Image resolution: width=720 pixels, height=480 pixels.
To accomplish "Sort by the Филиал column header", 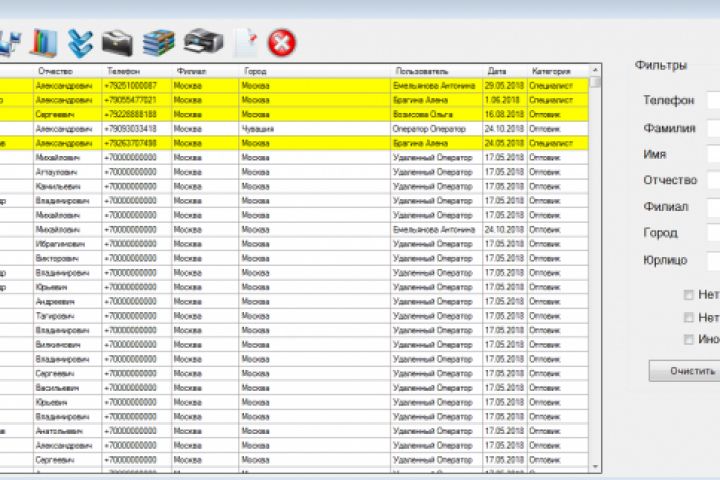I will coord(191,71).
